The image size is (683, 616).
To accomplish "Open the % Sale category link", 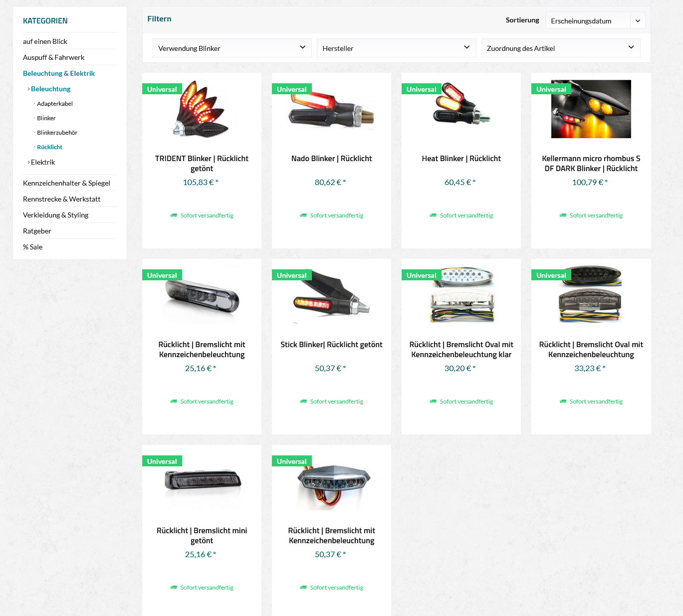I will 32,247.
